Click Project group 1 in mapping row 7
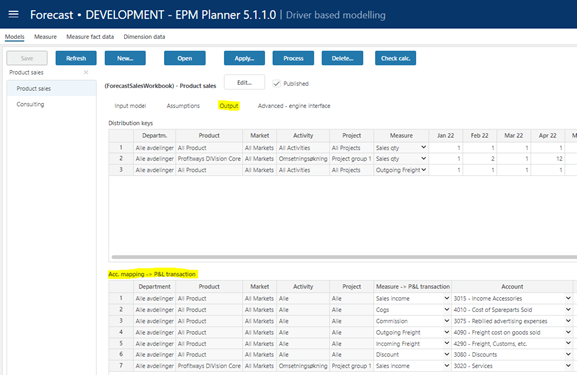 351,366
